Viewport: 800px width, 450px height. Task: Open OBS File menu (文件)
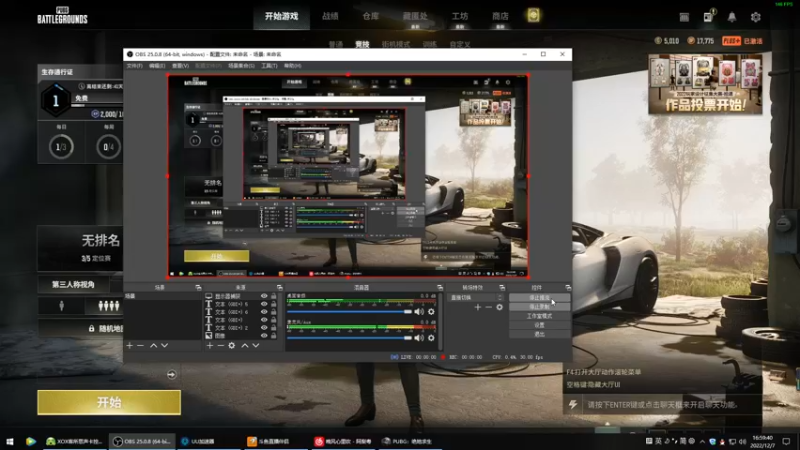135,66
